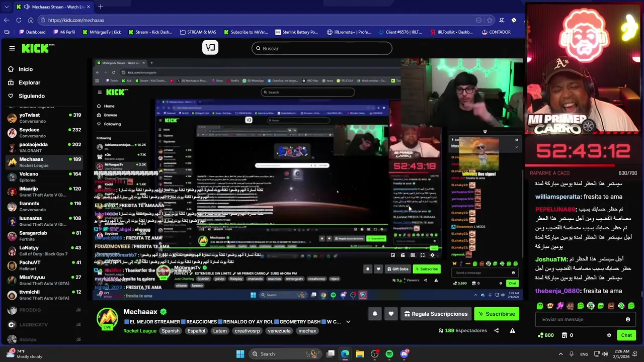Open the Dashboard bookmark
The height and width of the screenshot is (362, 644).
[x=32, y=32]
